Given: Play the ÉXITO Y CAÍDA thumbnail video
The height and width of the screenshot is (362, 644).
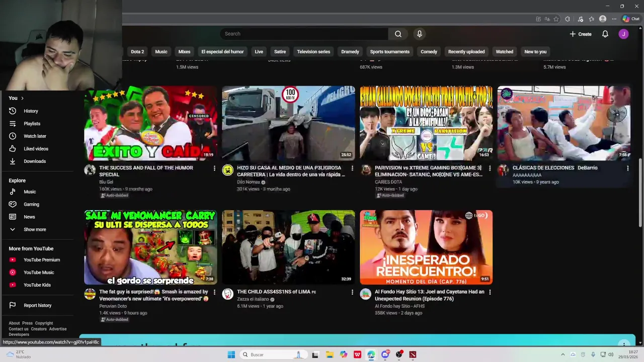Looking at the screenshot, I should pos(150,123).
